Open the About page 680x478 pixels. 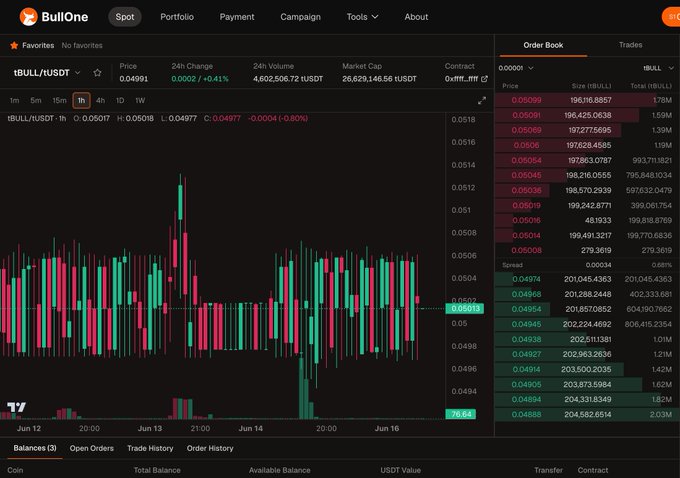pyautogui.click(x=416, y=17)
